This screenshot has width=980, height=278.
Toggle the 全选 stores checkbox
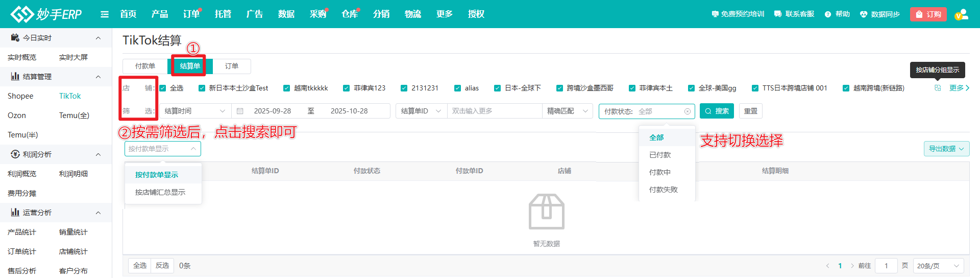coord(163,88)
